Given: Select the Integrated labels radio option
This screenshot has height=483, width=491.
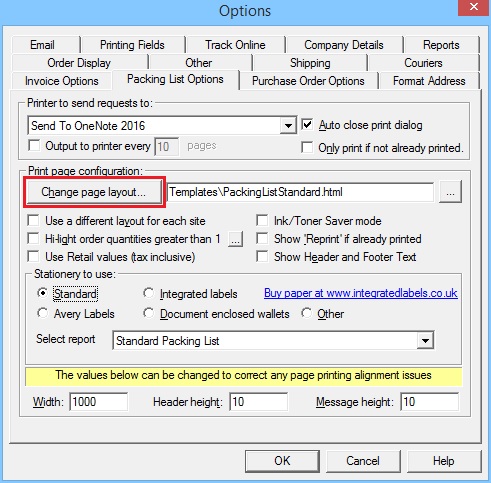Looking at the screenshot, I should pos(148,293).
